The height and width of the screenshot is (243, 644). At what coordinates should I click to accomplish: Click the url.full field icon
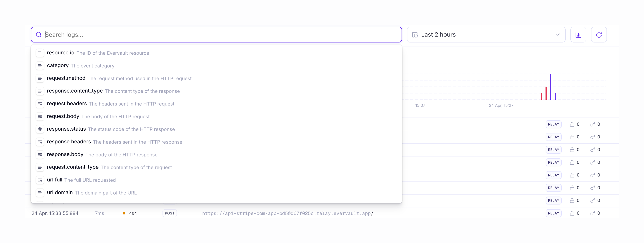pos(40,180)
